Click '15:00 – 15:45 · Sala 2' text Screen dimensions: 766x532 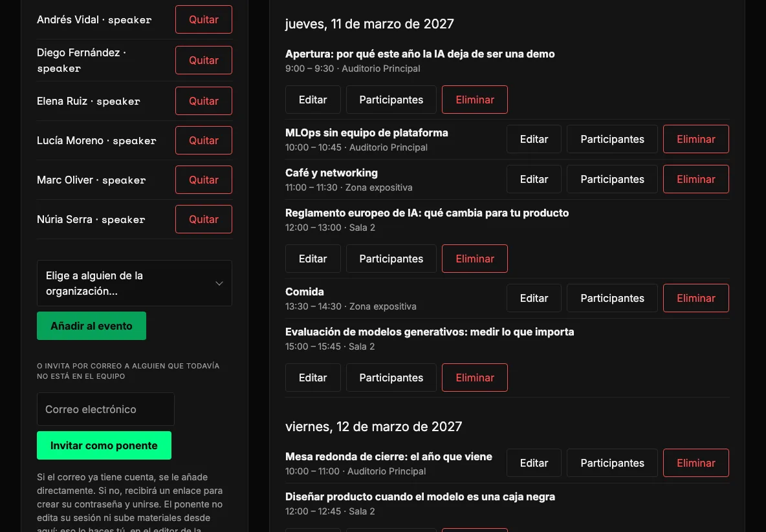[x=330, y=346]
